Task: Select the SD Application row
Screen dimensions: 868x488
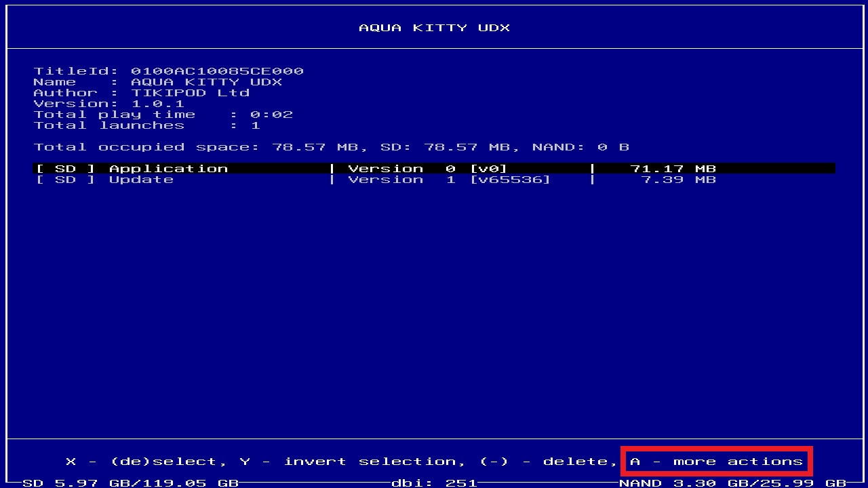Action: (434, 169)
